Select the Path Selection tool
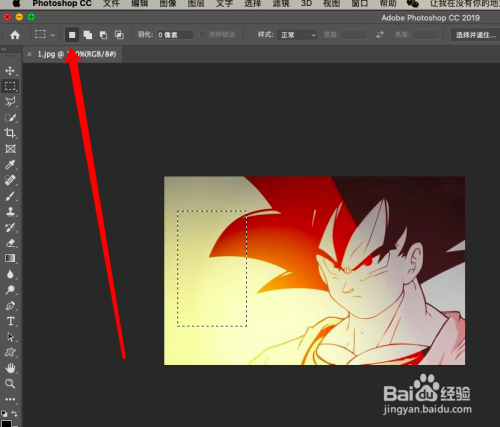 pyautogui.click(x=10, y=337)
